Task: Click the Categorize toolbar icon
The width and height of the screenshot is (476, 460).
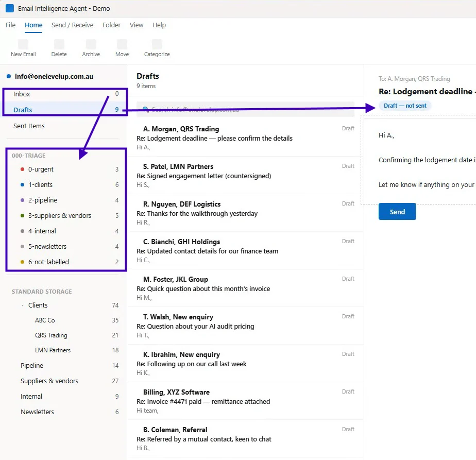Action: point(157,44)
